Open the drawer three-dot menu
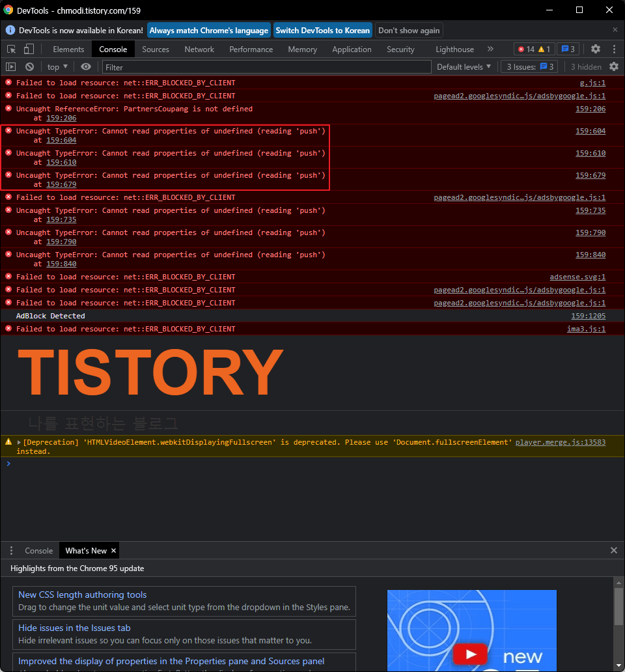Image resolution: width=625 pixels, height=672 pixels. tap(11, 551)
